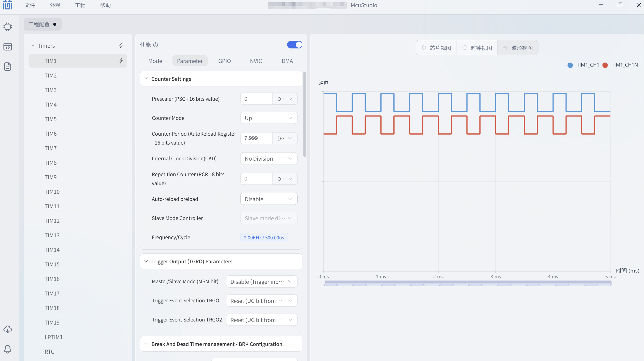Open Internal Clock Division dropdown
This screenshot has height=361, width=644.
pyautogui.click(x=269, y=159)
